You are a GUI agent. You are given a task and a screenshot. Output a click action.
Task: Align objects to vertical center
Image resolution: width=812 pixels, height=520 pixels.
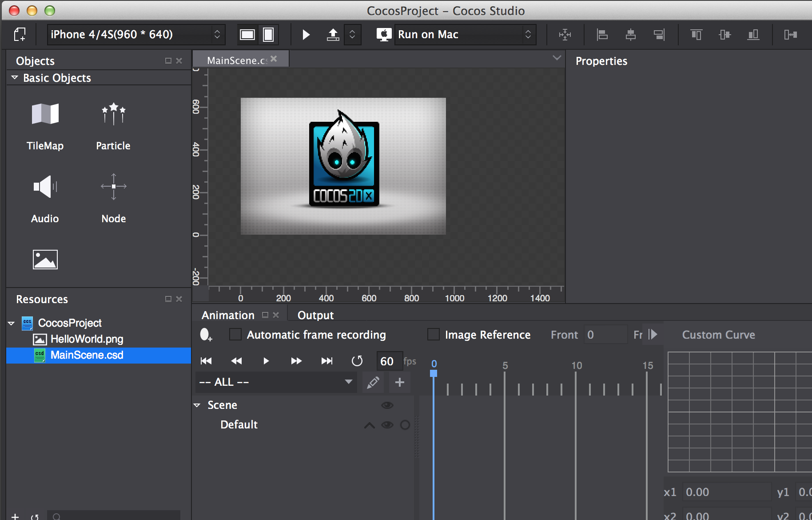(x=725, y=35)
